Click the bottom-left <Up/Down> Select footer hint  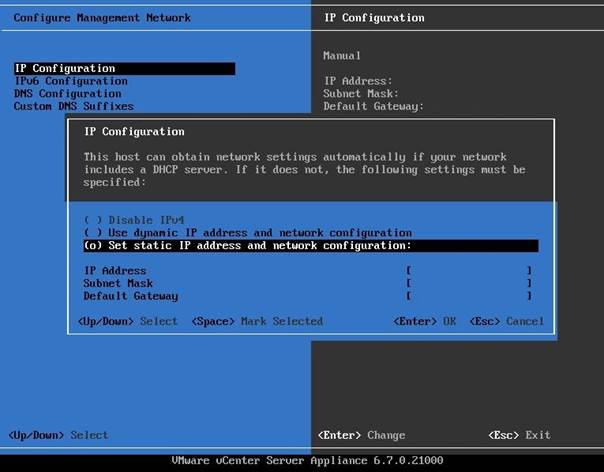pyautogui.click(x=59, y=435)
